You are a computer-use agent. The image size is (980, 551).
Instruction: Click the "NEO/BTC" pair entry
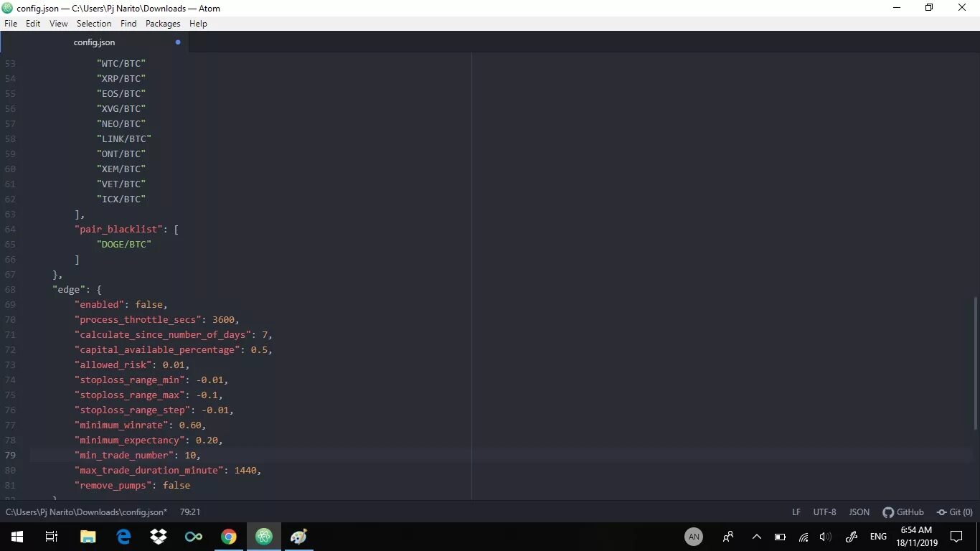pyautogui.click(x=121, y=124)
